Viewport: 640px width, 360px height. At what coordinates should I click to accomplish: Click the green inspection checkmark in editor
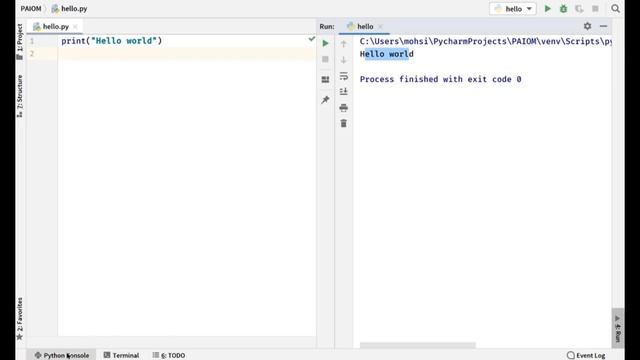[312, 39]
